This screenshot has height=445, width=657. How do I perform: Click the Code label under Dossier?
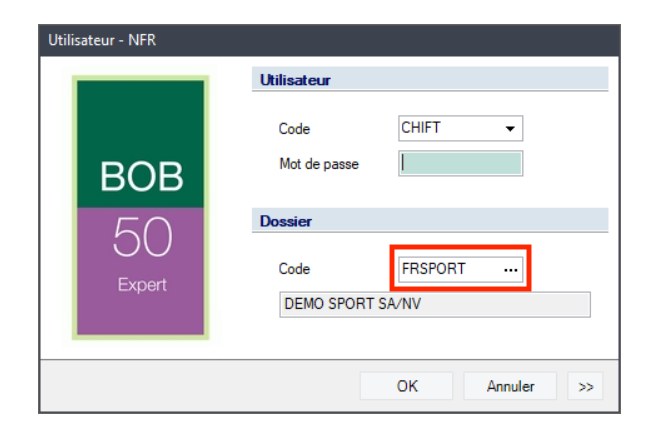pos(294,269)
